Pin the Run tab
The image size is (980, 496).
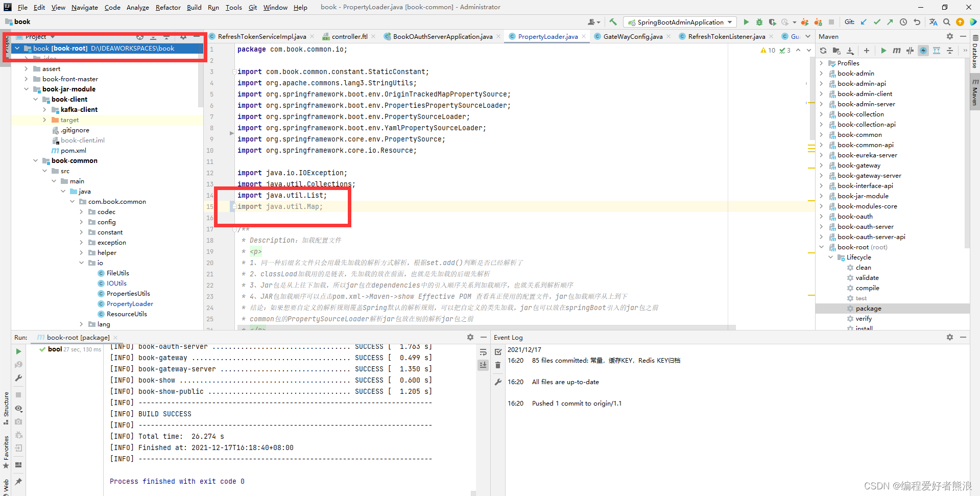point(19,481)
